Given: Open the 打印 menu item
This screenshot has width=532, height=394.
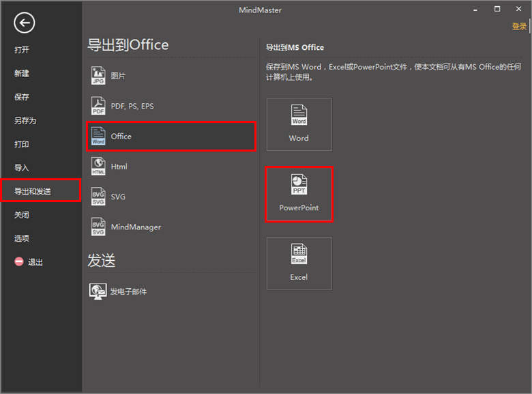Looking at the screenshot, I should point(22,144).
